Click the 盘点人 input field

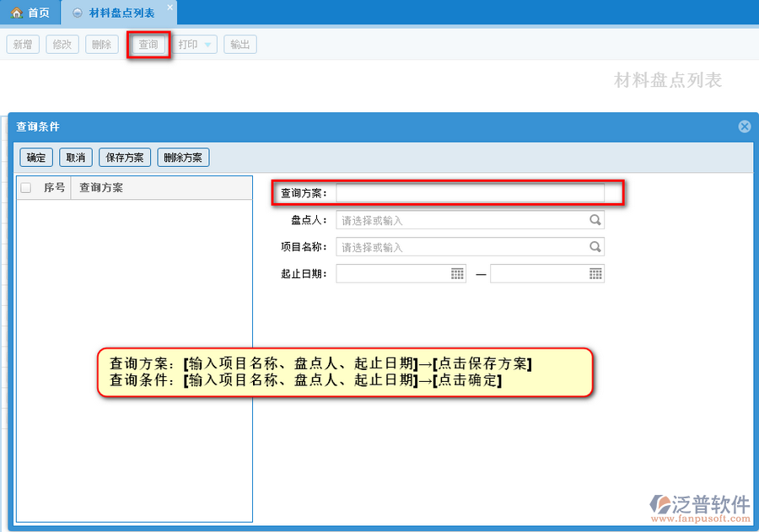point(461,220)
